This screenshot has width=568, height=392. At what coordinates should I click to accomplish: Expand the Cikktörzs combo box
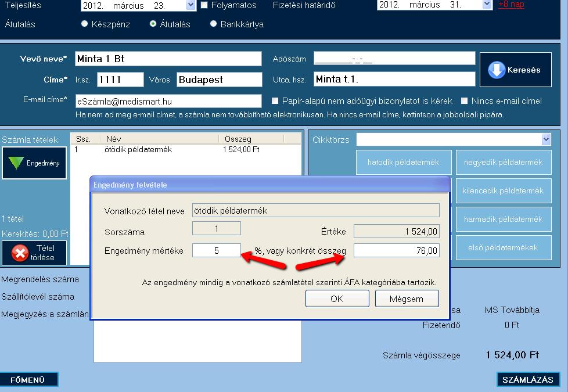tap(547, 139)
